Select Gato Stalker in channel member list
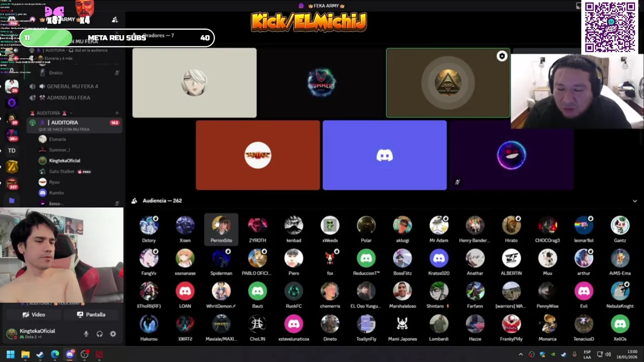This screenshot has width=644, height=362. [x=61, y=171]
